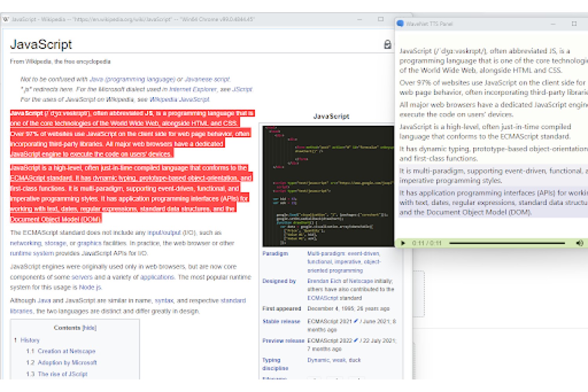Open the Java (programming language) link
The image size is (588, 392).
click(132, 79)
